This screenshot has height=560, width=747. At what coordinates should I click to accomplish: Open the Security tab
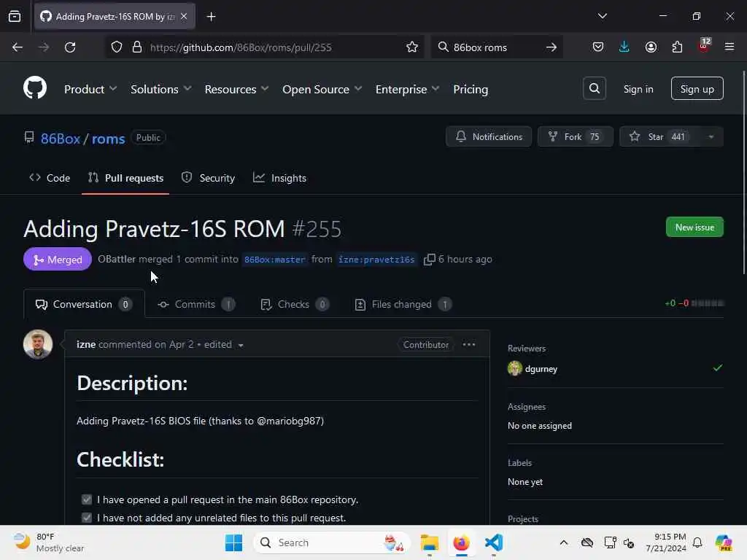(208, 178)
